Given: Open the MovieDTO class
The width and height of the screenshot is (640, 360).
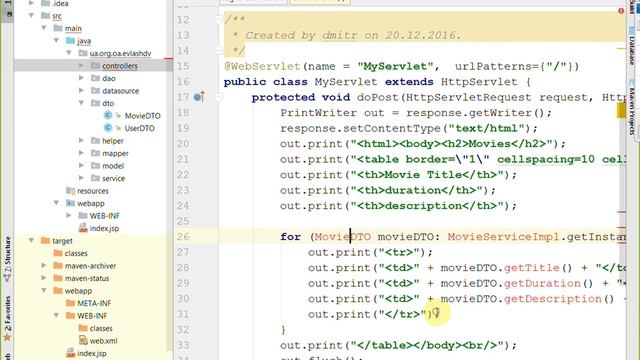Looking at the screenshot, I should pyautogui.click(x=142, y=116).
